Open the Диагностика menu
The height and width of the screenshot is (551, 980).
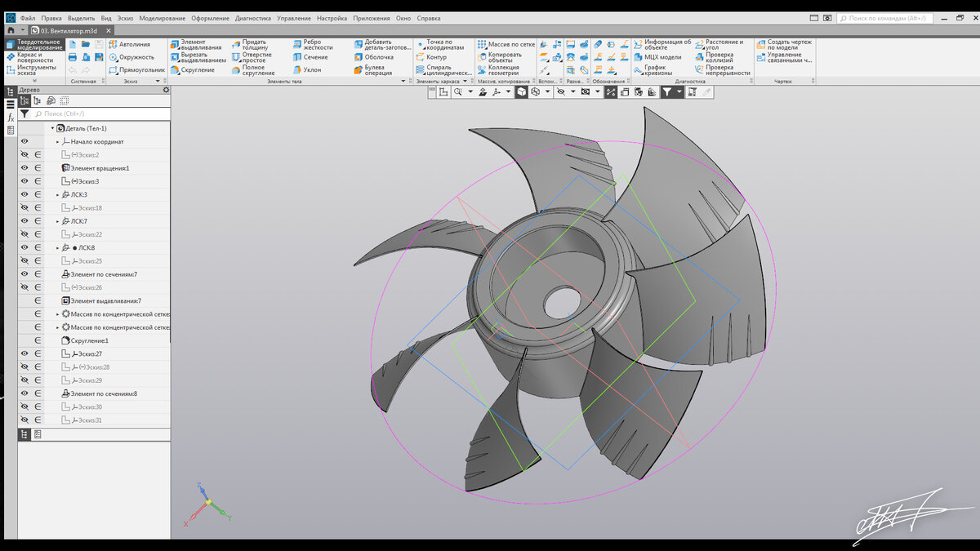coord(253,18)
